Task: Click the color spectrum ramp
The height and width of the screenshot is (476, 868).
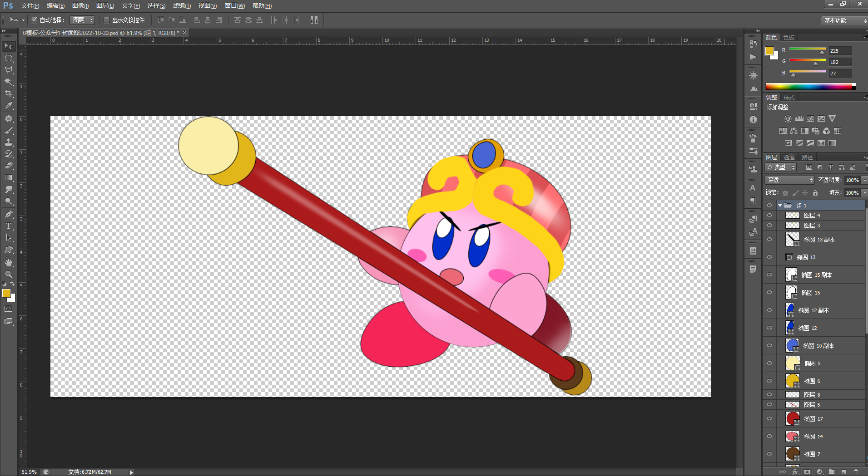Action: tap(810, 86)
